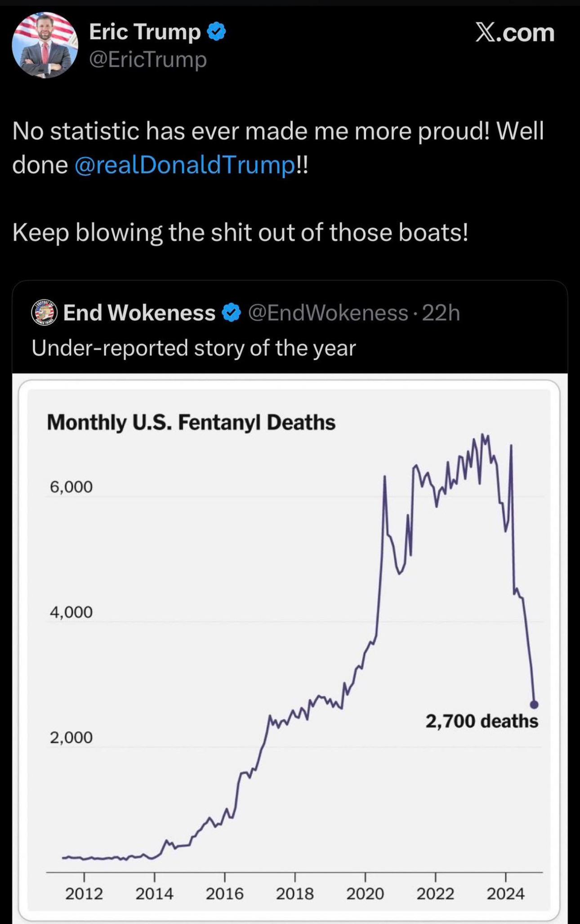Click Eric Trump's blue verified badge
The width and height of the screenshot is (580, 924).
216,32
